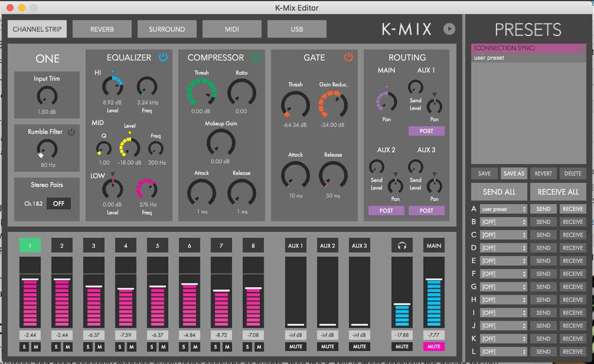This screenshot has height=364, width=594.
Task: Click SEND button for slot A
Action: (x=543, y=209)
